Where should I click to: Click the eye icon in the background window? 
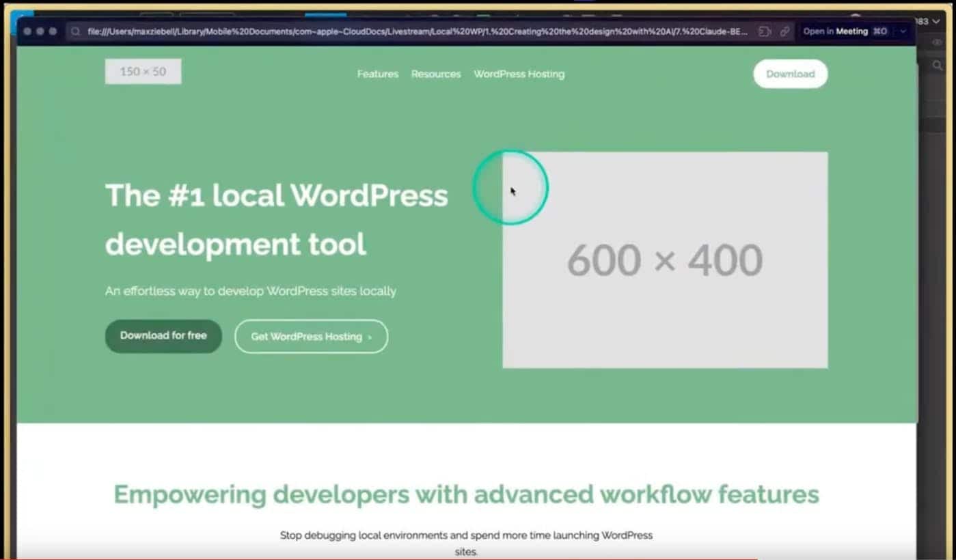pyautogui.click(x=938, y=42)
